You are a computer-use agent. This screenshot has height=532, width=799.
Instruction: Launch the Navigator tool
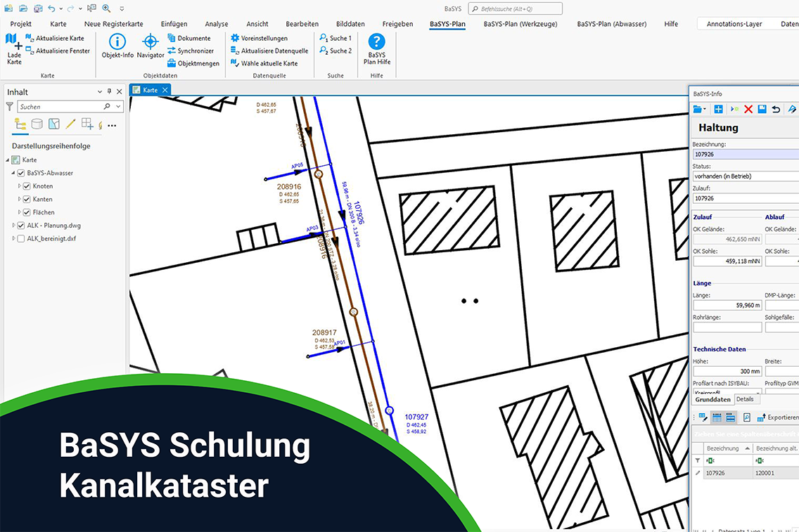click(151, 42)
